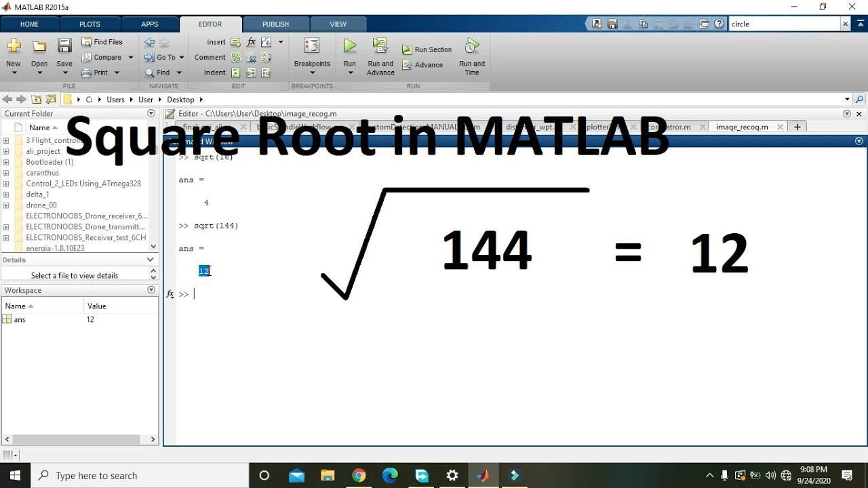This screenshot has height=488, width=868.
Task: Open the Current Folder panel actions menu
Action: click(x=151, y=113)
